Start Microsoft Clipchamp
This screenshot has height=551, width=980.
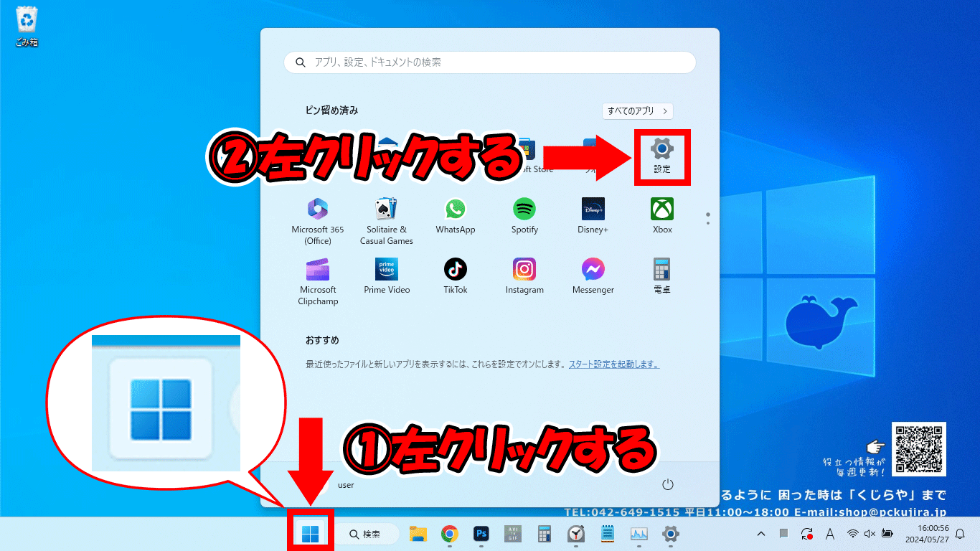(318, 273)
